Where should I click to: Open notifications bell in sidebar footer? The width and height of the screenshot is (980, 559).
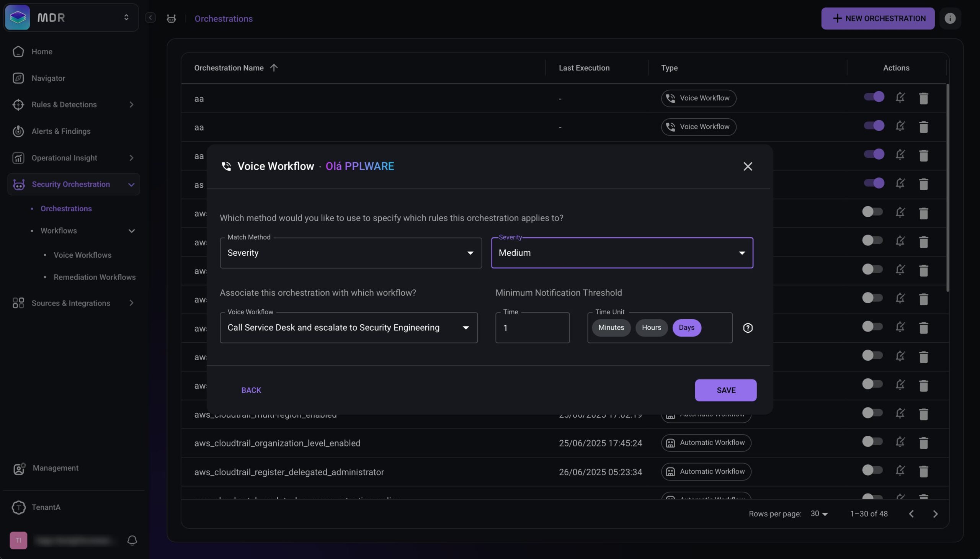[132, 541]
